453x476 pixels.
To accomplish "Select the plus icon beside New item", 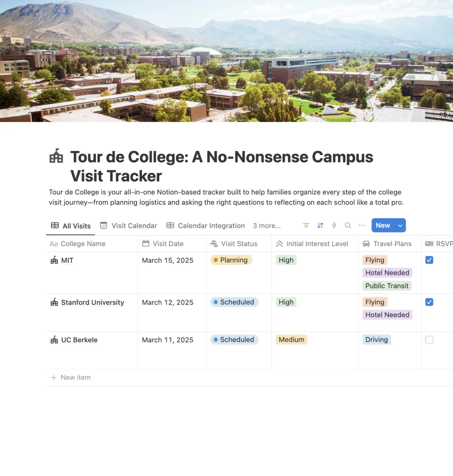I will coord(54,377).
